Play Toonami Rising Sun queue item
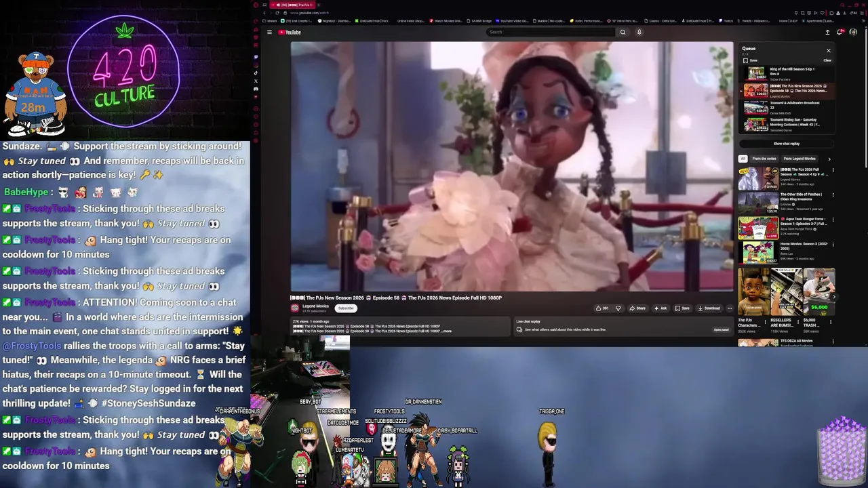The width and height of the screenshot is (868, 488). (787, 124)
